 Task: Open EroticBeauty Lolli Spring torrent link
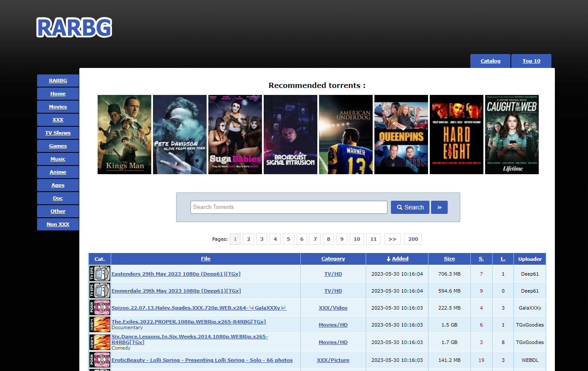202,360
